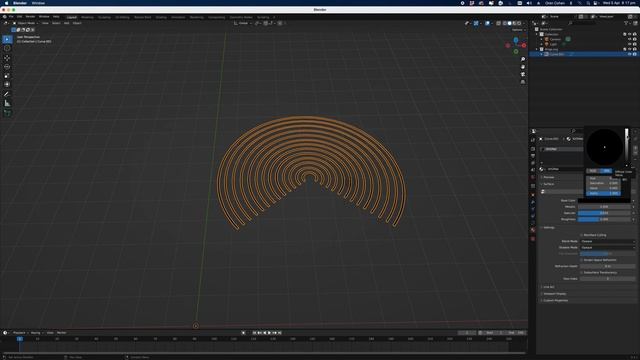Click the red X axis gizmo handle
Screen dimensions: 640x360
[524, 45]
